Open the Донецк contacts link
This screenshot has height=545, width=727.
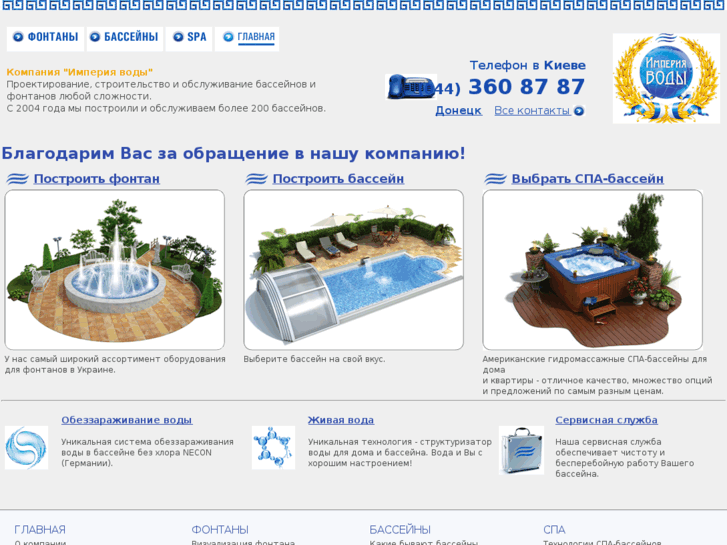pos(458,111)
